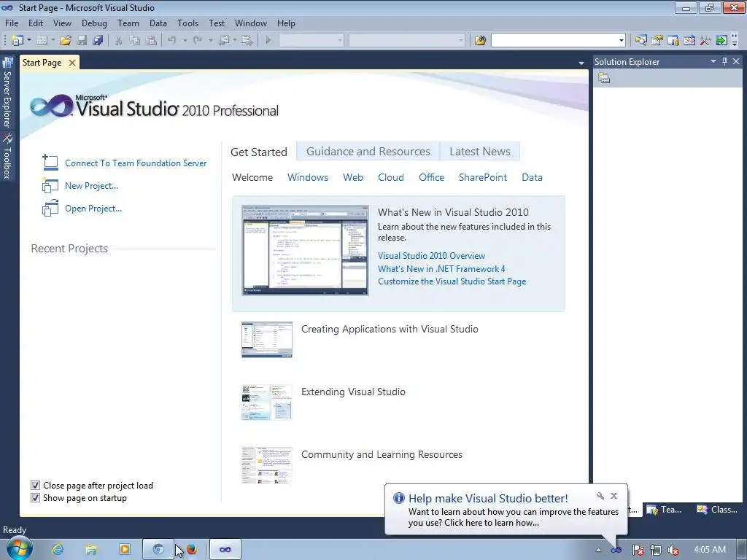
Task: Open the Debug menu
Action: [x=94, y=23]
